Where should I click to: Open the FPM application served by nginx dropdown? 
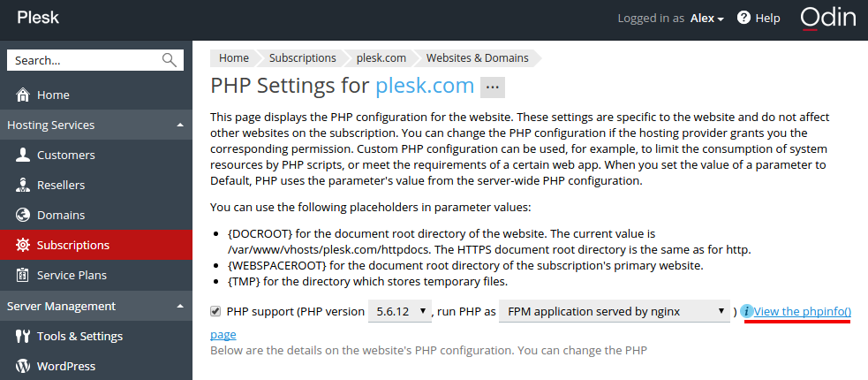(x=615, y=311)
